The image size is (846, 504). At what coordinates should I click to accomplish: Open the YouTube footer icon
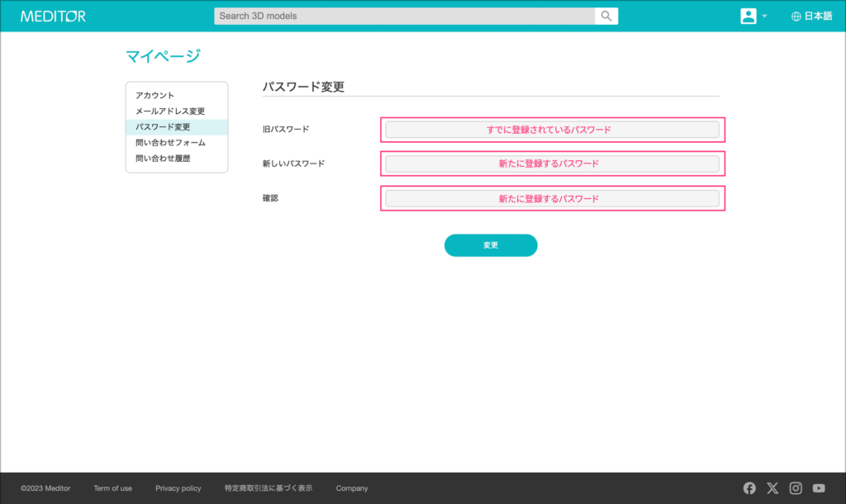819,488
